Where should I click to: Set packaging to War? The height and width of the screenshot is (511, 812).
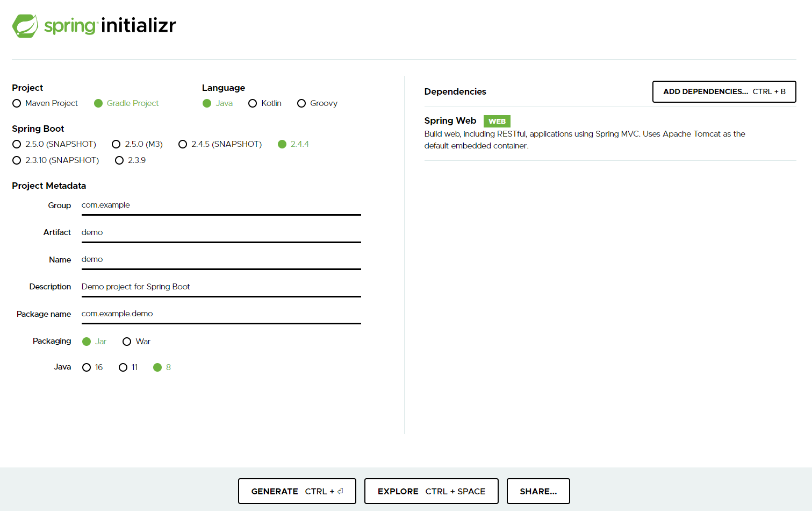136,342
